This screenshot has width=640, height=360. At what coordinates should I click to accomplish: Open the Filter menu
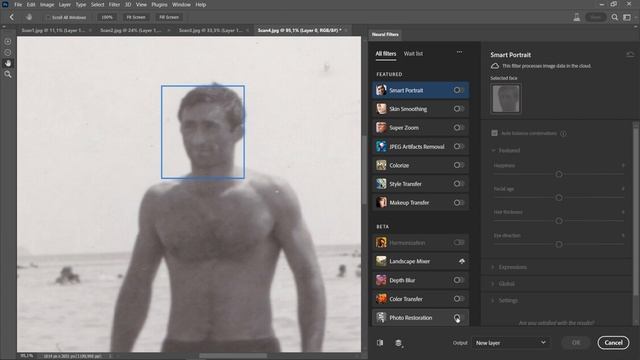[x=114, y=5]
